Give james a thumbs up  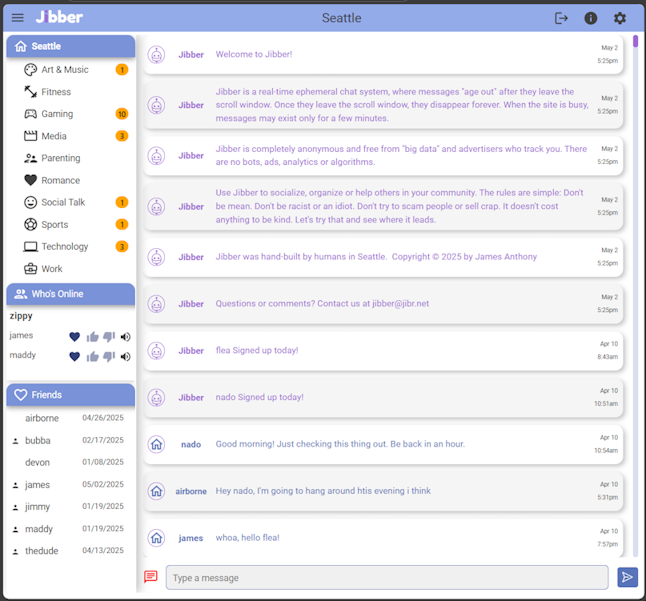coord(92,337)
